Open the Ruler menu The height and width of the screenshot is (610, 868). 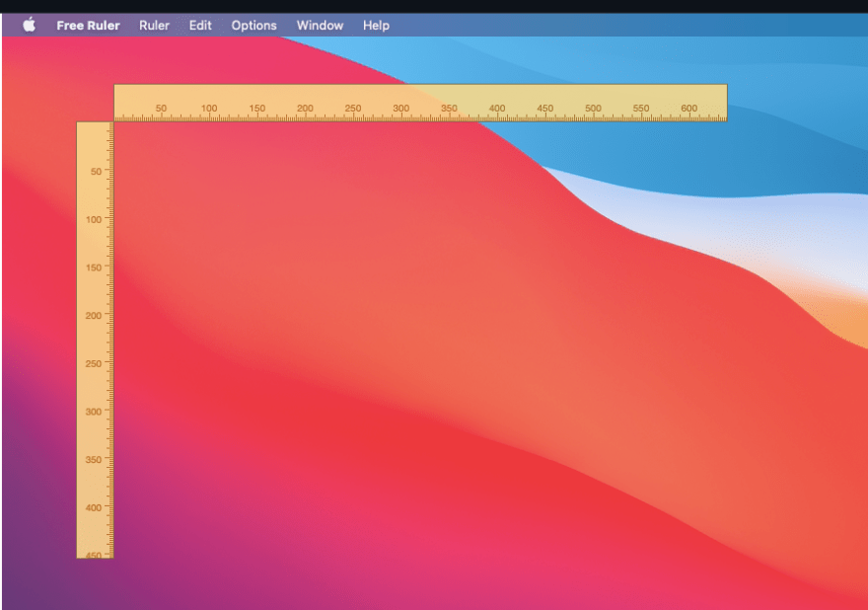click(x=154, y=26)
